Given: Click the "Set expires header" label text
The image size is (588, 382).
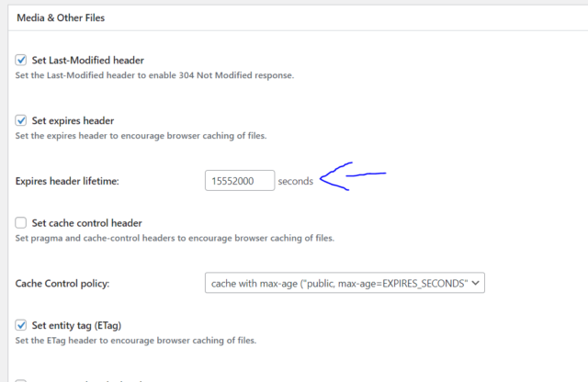Looking at the screenshot, I should point(73,120).
